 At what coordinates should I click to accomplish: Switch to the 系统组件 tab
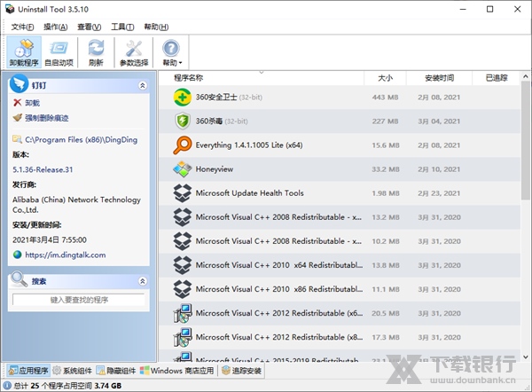coord(72,370)
